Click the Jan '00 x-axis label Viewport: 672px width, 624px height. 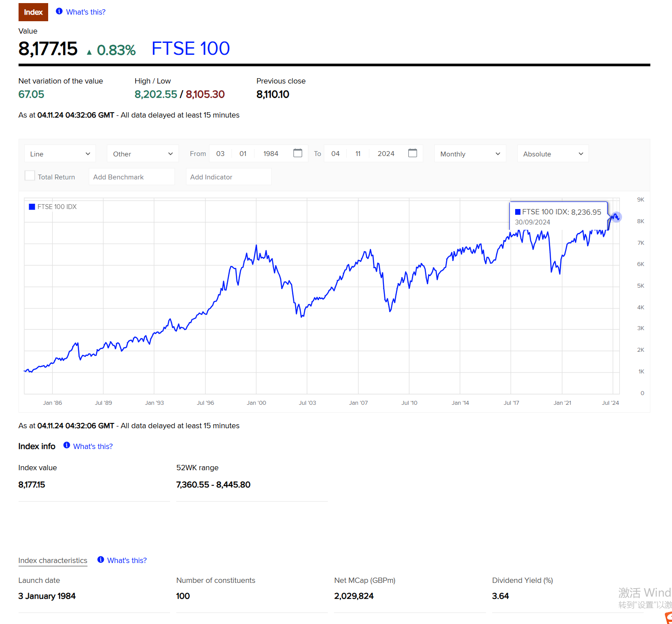click(256, 403)
